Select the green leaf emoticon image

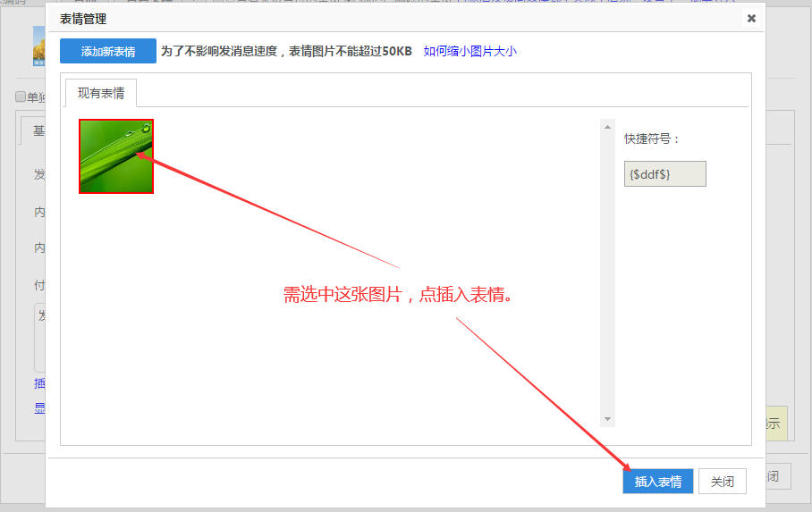116,156
